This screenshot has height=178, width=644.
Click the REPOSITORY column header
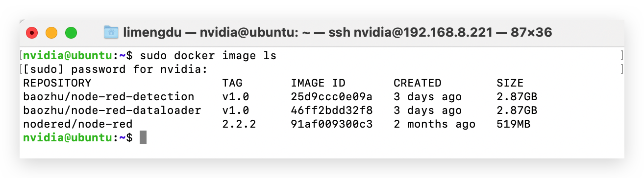57,83
